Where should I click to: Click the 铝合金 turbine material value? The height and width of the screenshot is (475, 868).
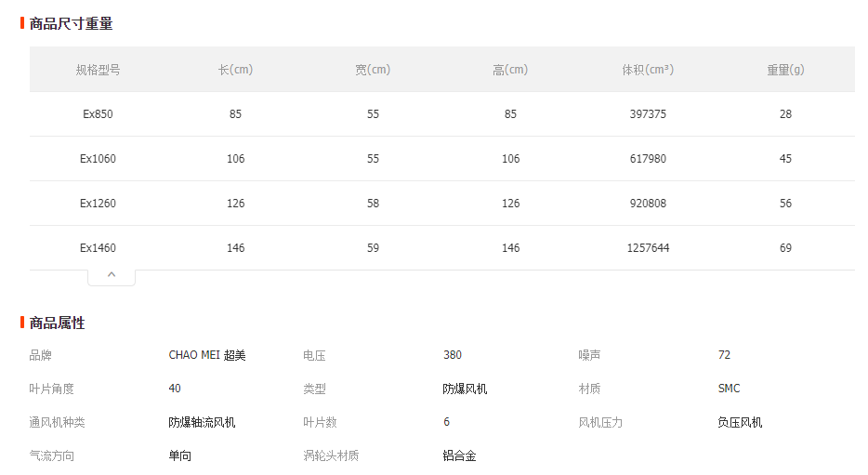tap(459, 455)
